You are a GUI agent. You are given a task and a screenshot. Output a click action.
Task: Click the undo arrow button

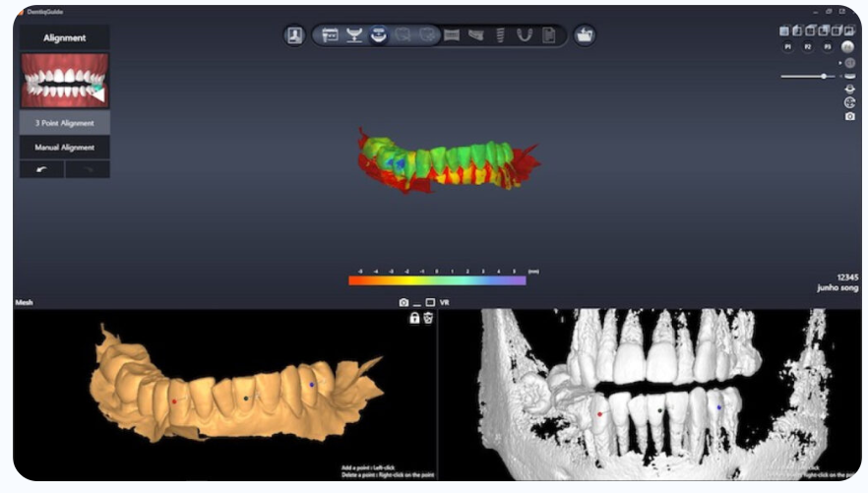(41, 169)
